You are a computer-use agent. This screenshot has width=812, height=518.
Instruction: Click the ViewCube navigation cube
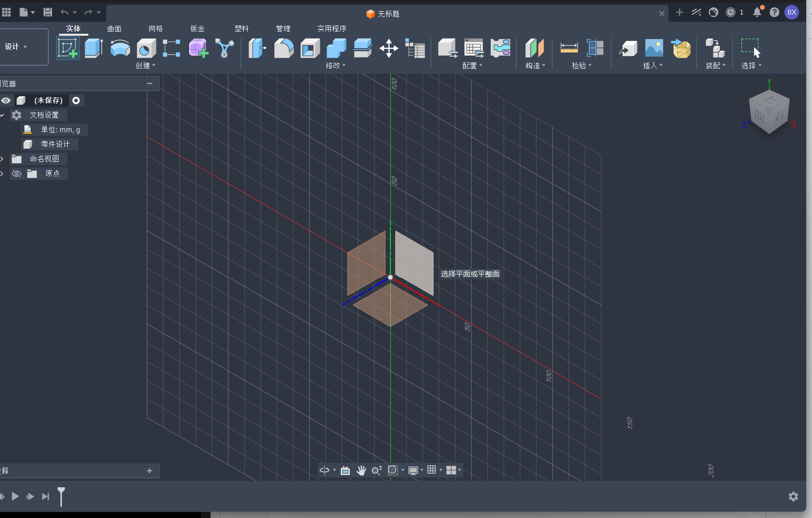769,112
